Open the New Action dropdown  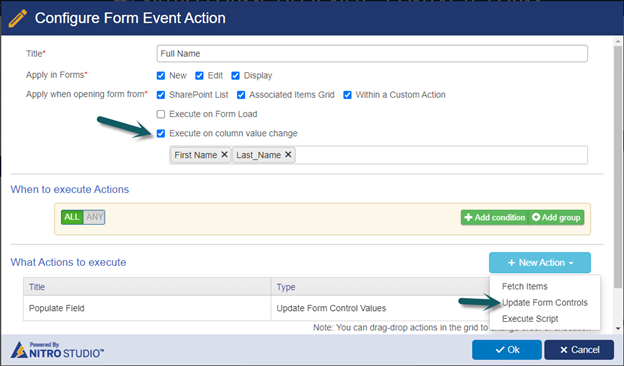pyautogui.click(x=540, y=263)
